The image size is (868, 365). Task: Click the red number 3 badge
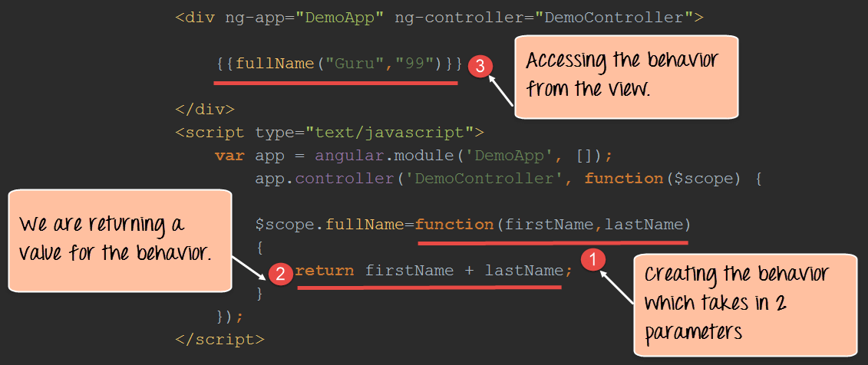click(480, 65)
